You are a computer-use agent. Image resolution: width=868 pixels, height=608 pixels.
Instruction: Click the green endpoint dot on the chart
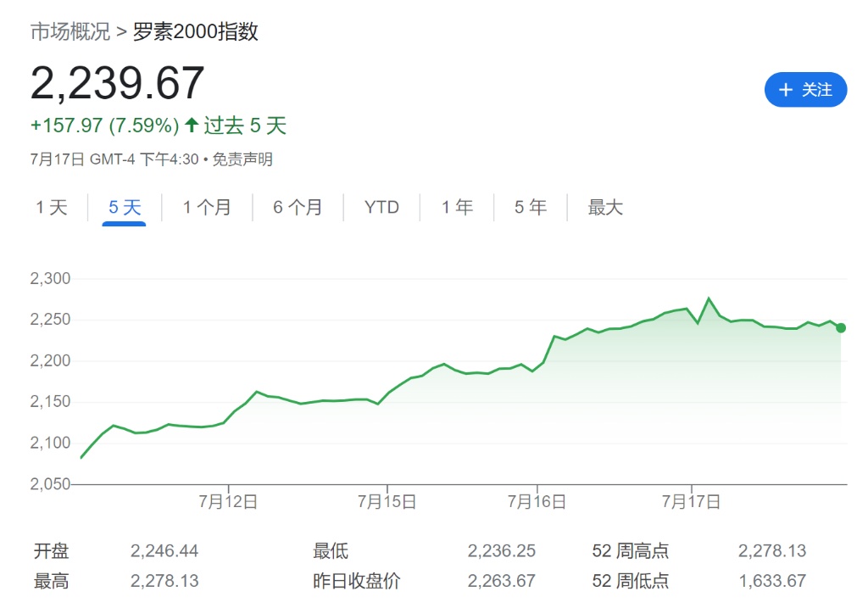pyautogui.click(x=840, y=328)
